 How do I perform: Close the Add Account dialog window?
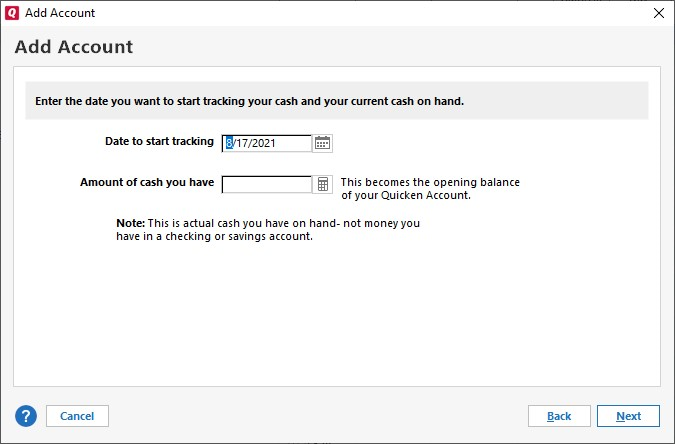(658, 13)
